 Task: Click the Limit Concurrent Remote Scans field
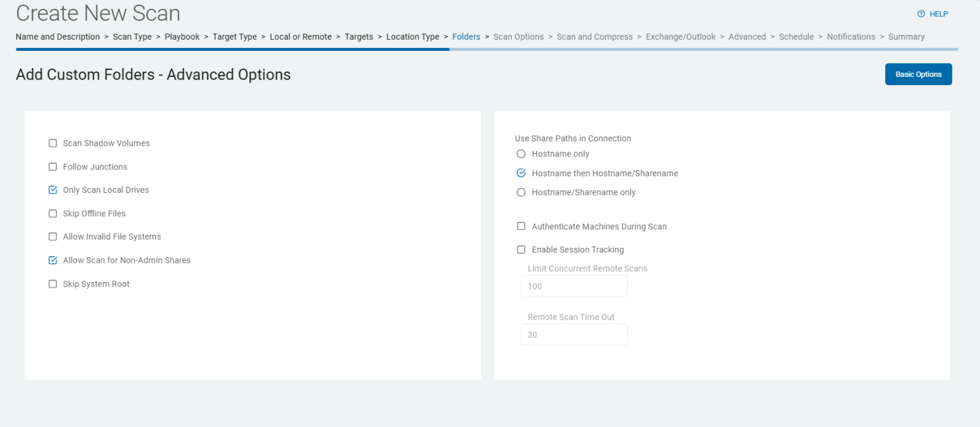pyautogui.click(x=574, y=286)
